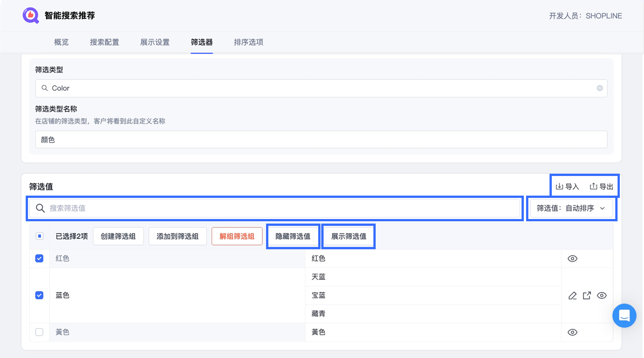Click the magnifier icon in 搜索筛选值 box
This screenshot has height=358, width=644.
40,208
